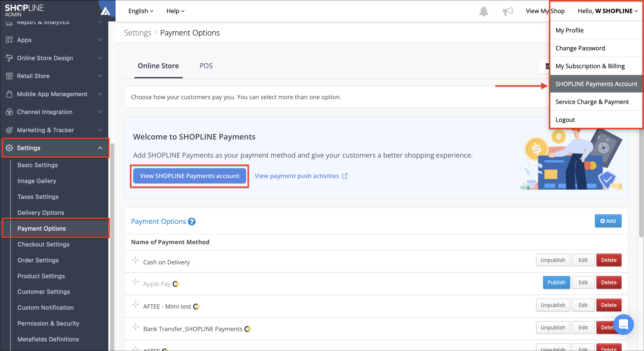Viewport: 644px width, 351px height.
Task: Open the announcements megaphone icon
Action: tap(508, 11)
